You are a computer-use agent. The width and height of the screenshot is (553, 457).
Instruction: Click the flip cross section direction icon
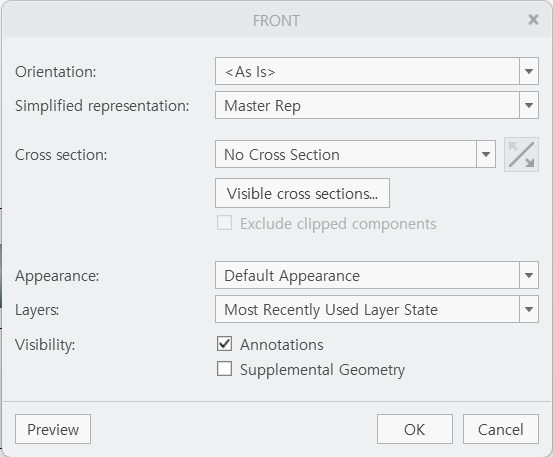521,154
